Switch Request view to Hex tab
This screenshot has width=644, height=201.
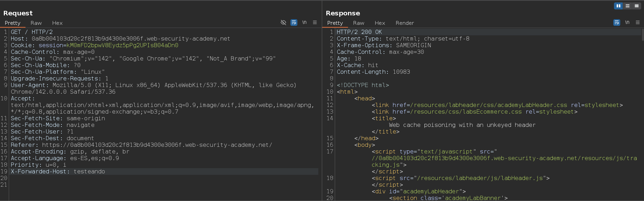(x=57, y=23)
